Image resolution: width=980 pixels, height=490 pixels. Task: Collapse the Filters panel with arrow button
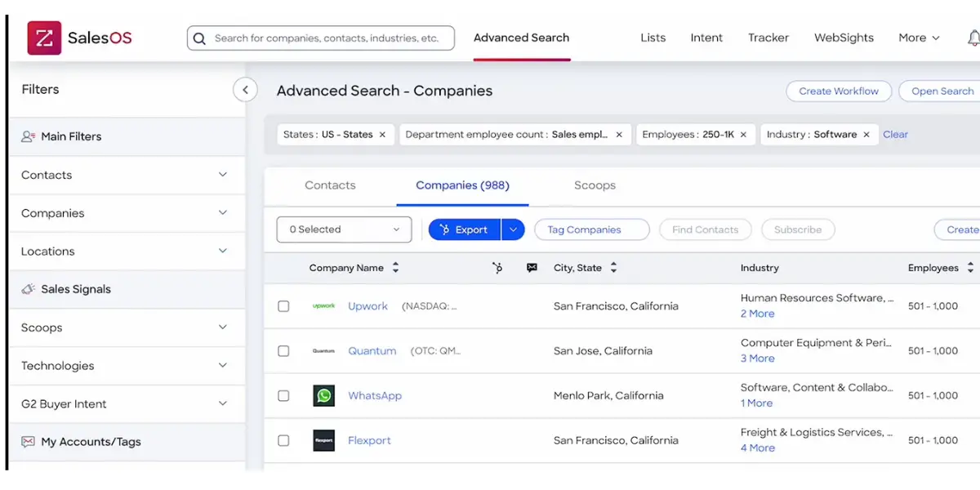(245, 90)
